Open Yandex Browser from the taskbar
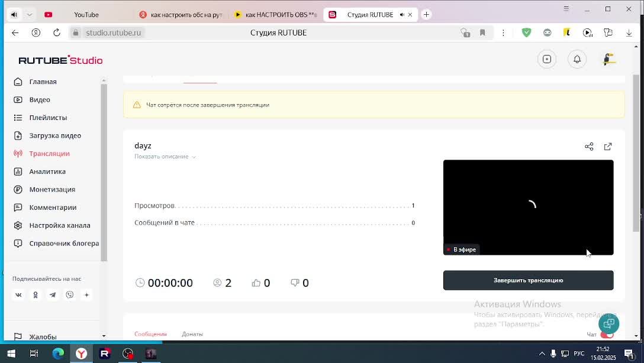This screenshot has height=363, width=644. coord(81,354)
